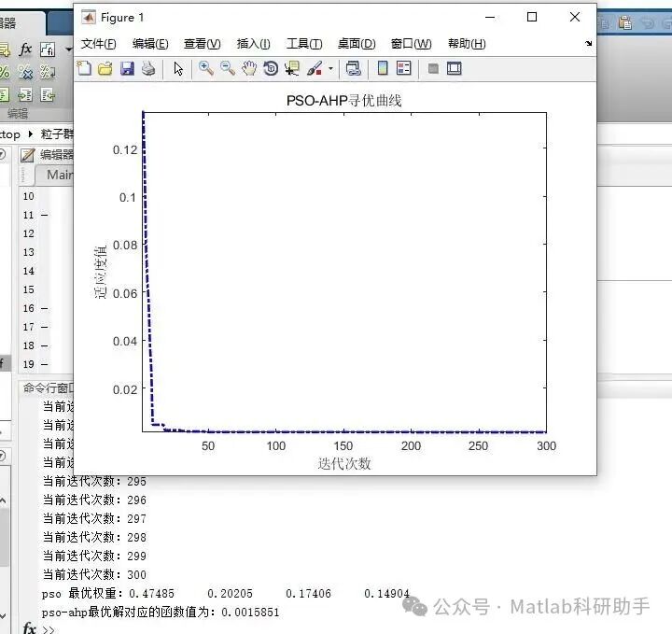Screen dimensions: 672x634
Task: Open the 桌面(D) menu
Action: tap(357, 44)
